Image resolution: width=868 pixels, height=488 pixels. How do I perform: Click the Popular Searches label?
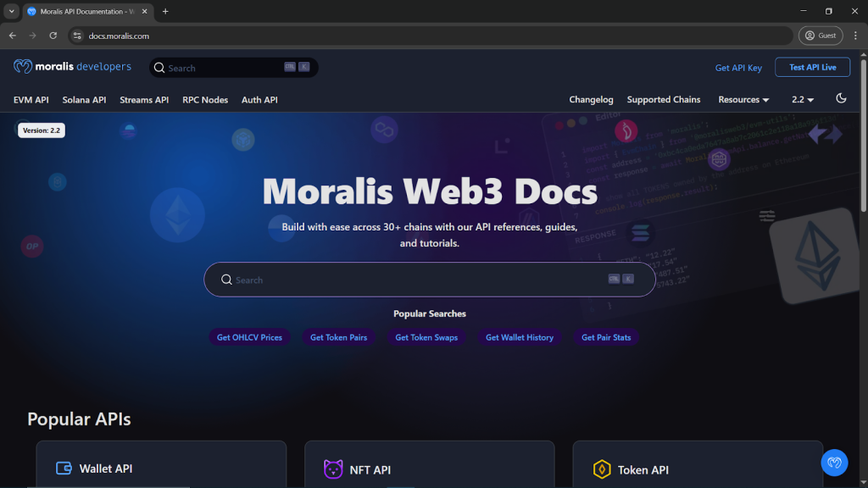pos(430,313)
